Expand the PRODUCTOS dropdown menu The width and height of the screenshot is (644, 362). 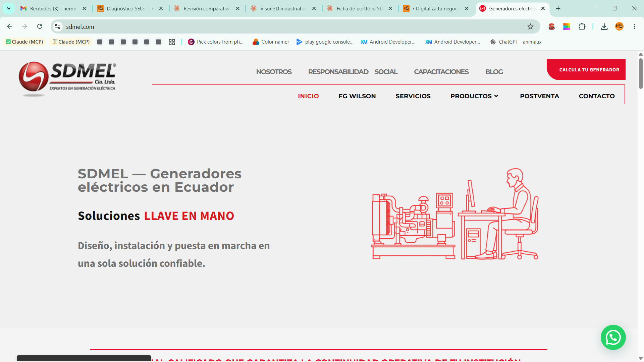pyautogui.click(x=474, y=96)
